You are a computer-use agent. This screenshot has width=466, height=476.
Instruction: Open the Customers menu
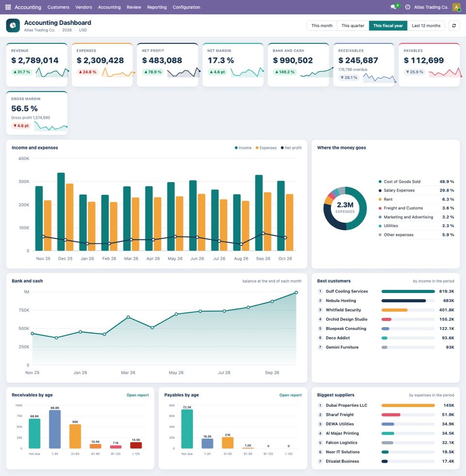pos(58,7)
